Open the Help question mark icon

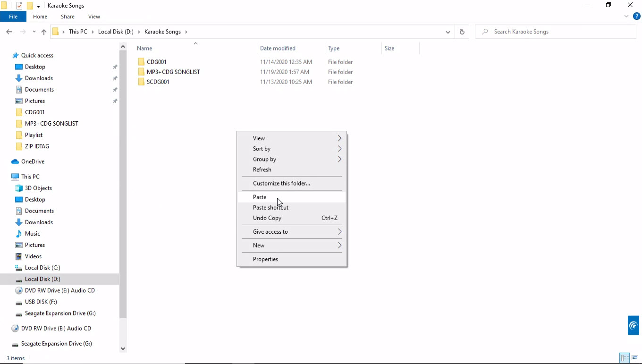[636, 17]
